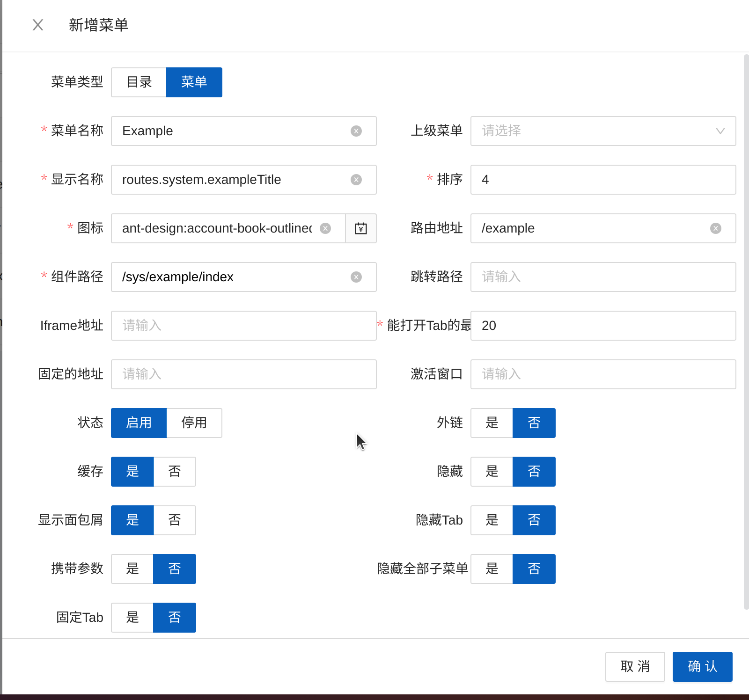
Task: Click the 新增菜单 title text
Action: tap(99, 25)
